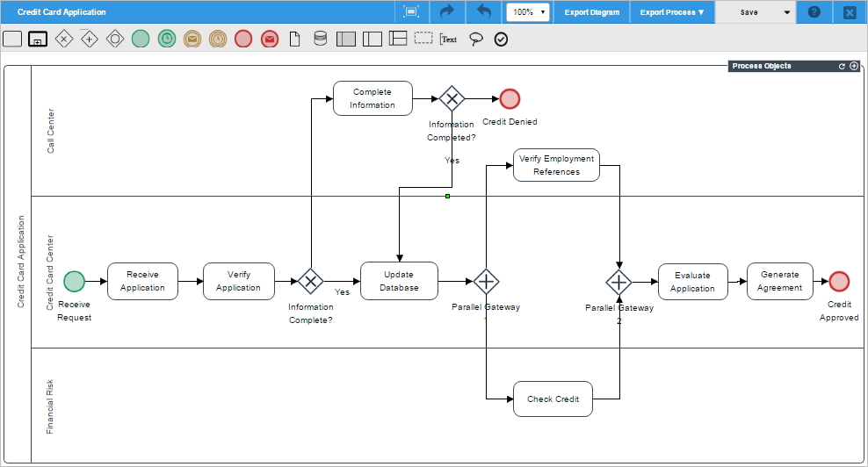
Task: Click the help question mark icon
Action: pyautogui.click(x=814, y=12)
